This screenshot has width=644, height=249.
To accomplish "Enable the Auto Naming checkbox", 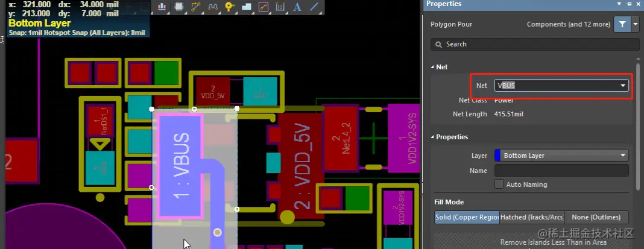I will (499, 184).
